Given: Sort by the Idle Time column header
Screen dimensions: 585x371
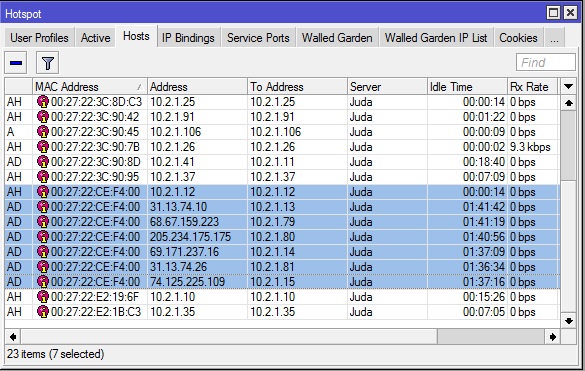Looking at the screenshot, I should click(x=467, y=87).
